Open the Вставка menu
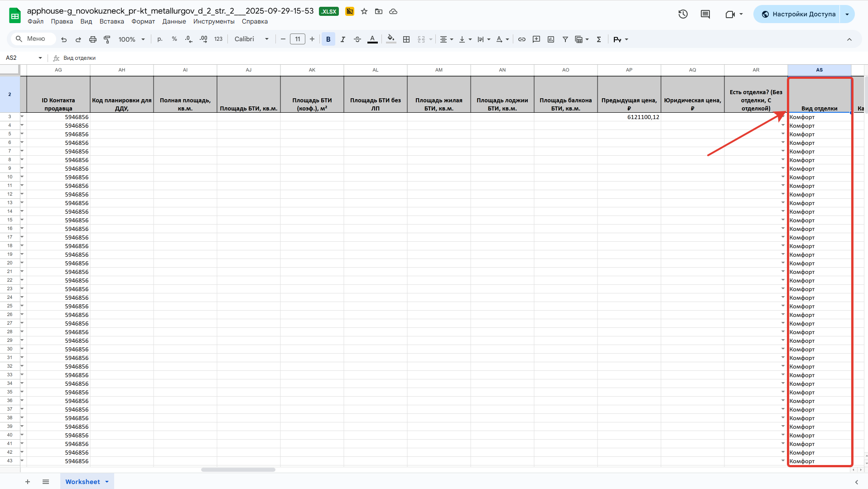868x489 pixels. click(111, 21)
